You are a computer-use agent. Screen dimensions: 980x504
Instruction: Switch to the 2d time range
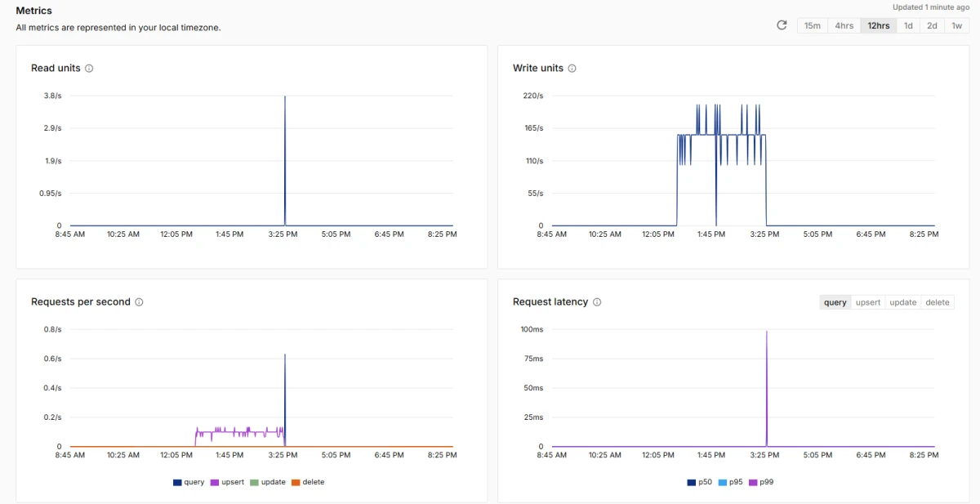click(x=932, y=25)
